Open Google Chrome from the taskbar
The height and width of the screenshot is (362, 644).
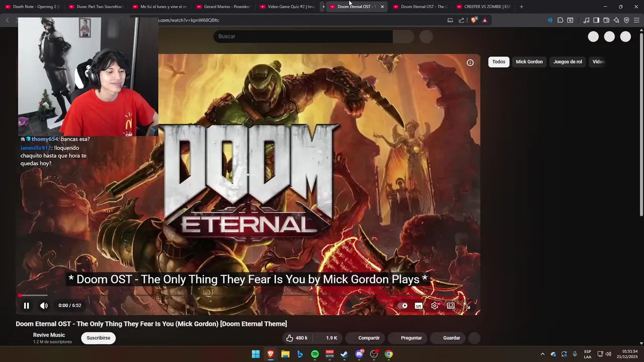click(389, 354)
